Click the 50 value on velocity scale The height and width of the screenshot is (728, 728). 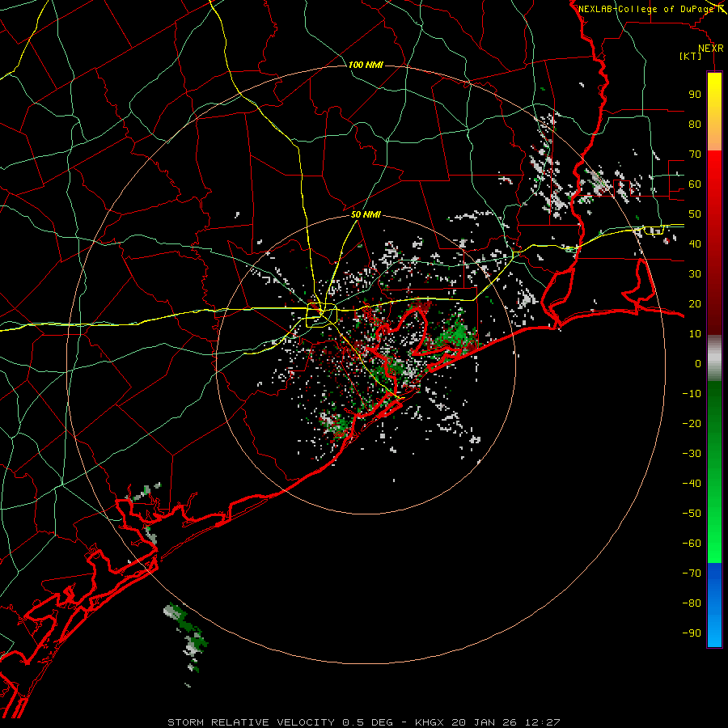point(695,214)
